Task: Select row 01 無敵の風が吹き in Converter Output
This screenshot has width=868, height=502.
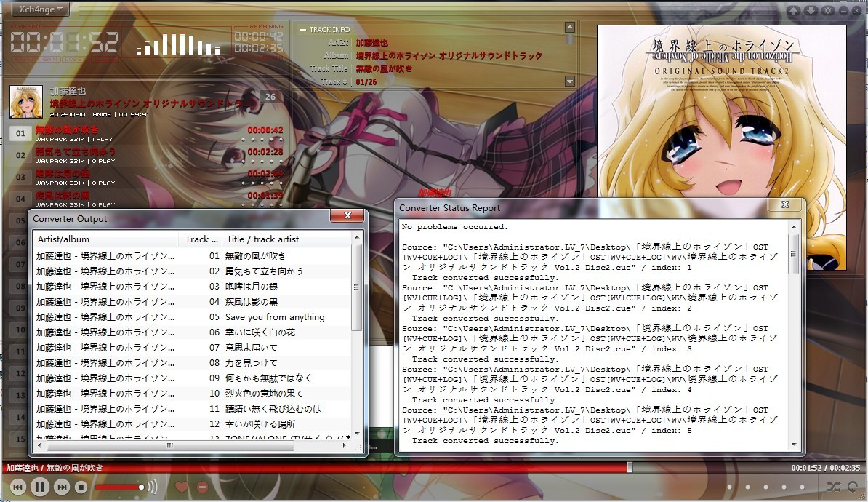Action: (x=191, y=256)
